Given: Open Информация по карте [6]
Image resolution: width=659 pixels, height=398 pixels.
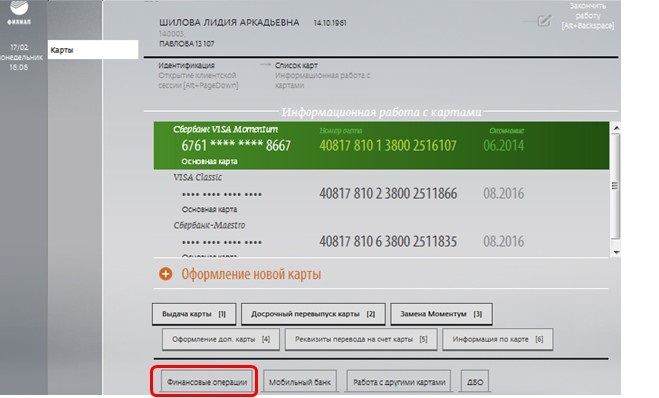Looking at the screenshot, I should pos(498,339).
